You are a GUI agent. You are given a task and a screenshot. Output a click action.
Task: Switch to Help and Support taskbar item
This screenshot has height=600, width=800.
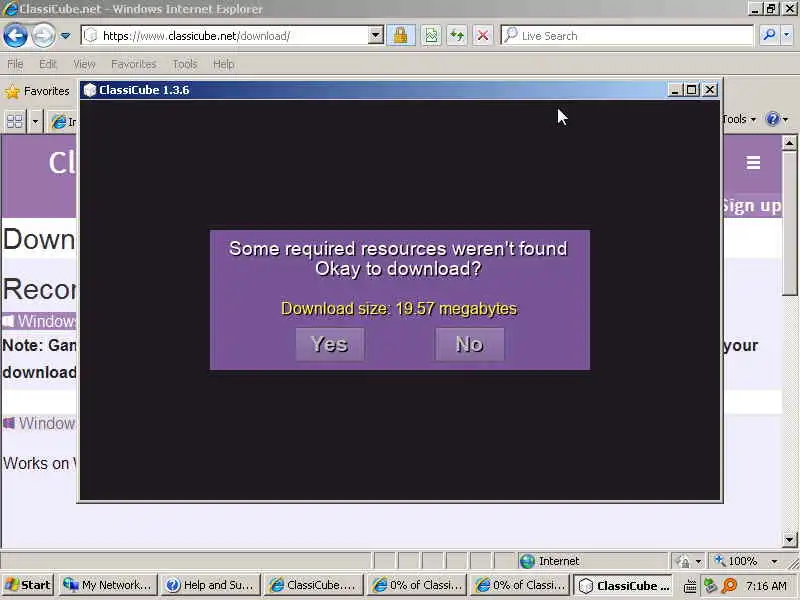210,585
